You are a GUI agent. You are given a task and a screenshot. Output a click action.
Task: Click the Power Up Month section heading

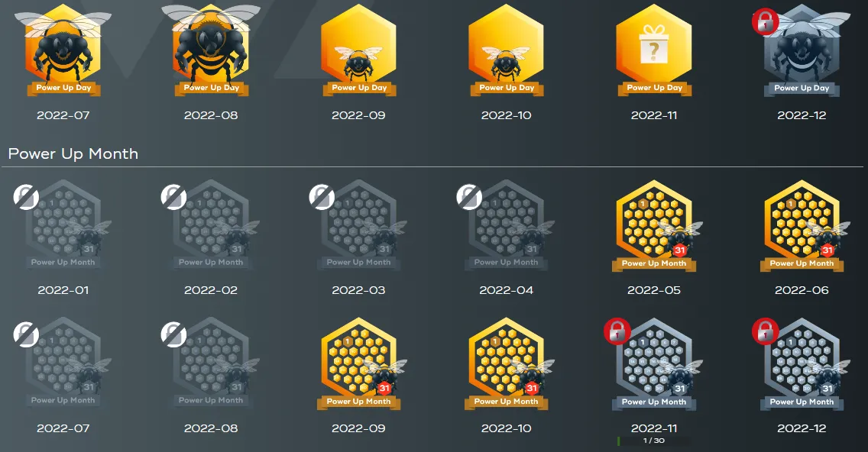(73, 153)
